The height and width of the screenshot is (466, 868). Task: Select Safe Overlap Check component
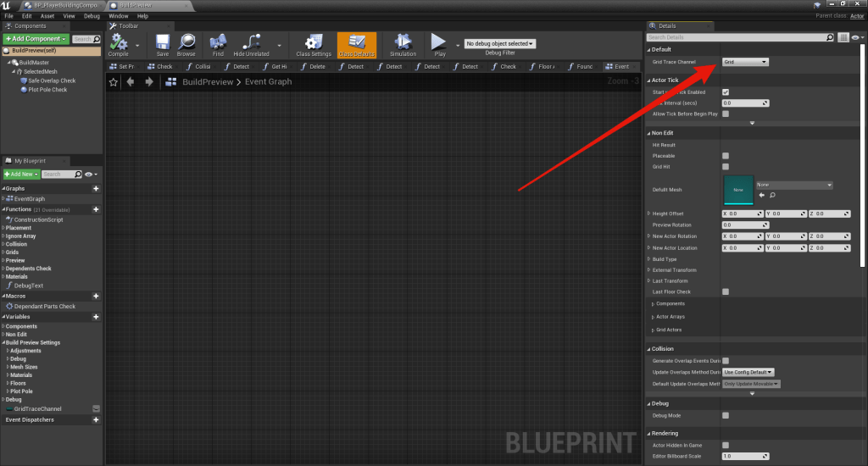coord(52,80)
